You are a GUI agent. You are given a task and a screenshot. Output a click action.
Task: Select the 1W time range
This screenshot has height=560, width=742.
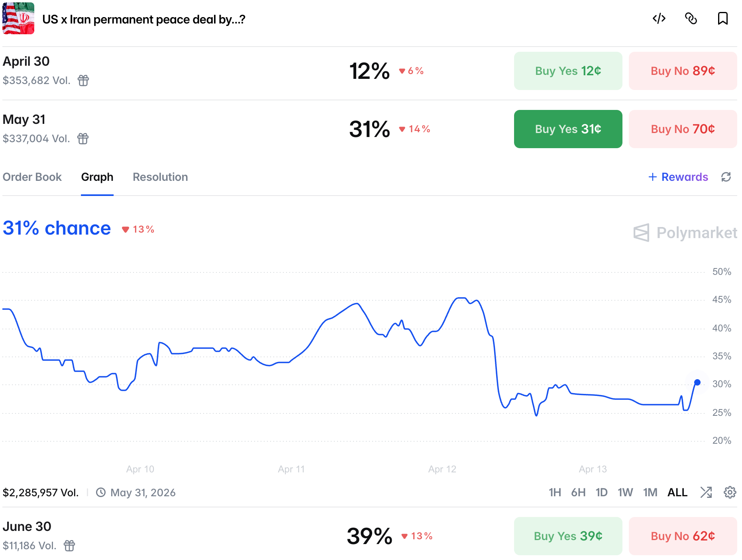tap(625, 492)
